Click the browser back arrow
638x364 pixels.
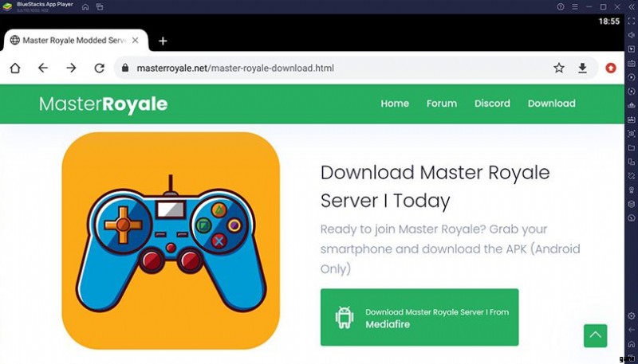coord(43,68)
